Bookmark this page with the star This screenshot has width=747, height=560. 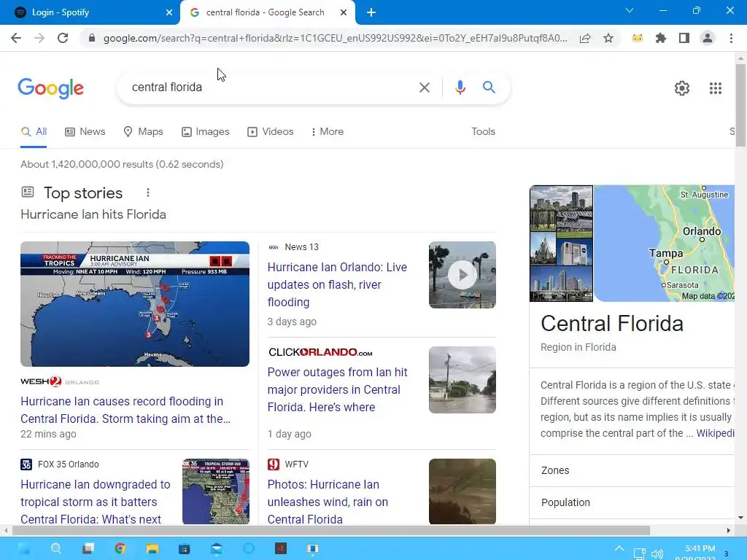click(608, 38)
